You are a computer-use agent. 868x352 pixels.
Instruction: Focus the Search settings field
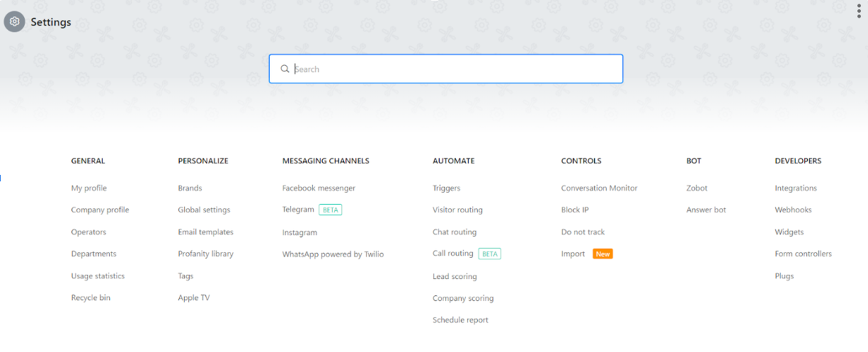pyautogui.click(x=446, y=69)
